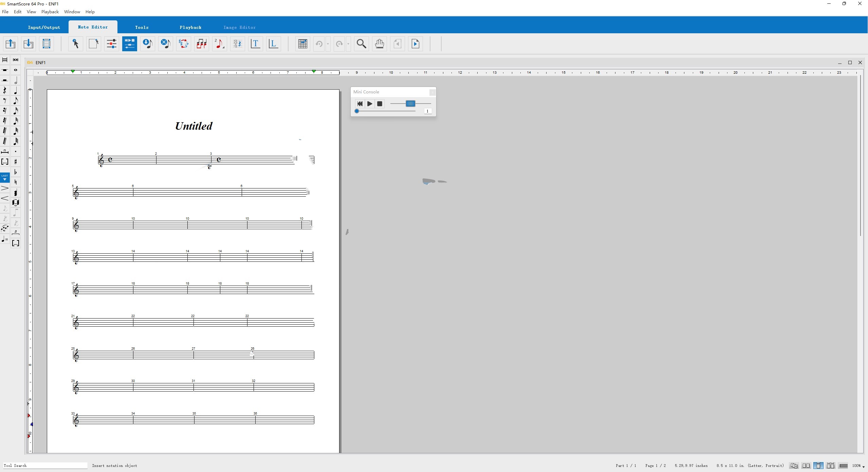Click the magnifier zoom tool
Image resolution: width=868 pixels, height=472 pixels.
point(362,44)
